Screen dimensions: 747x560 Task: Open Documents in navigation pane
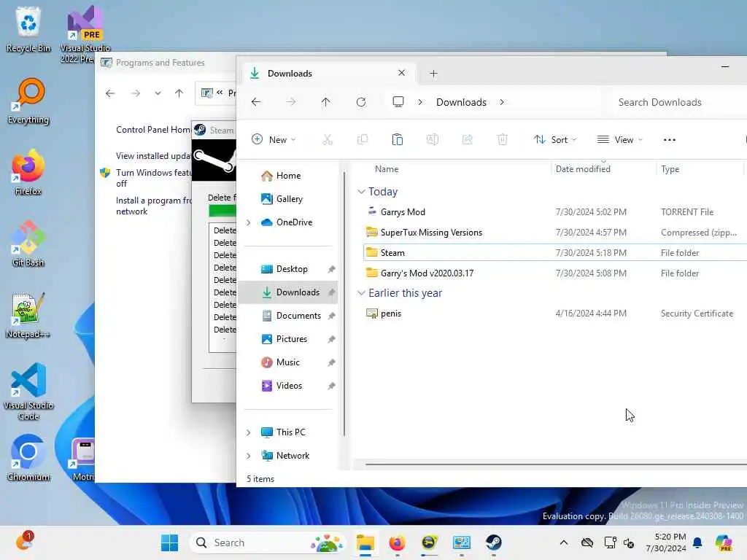click(292, 316)
